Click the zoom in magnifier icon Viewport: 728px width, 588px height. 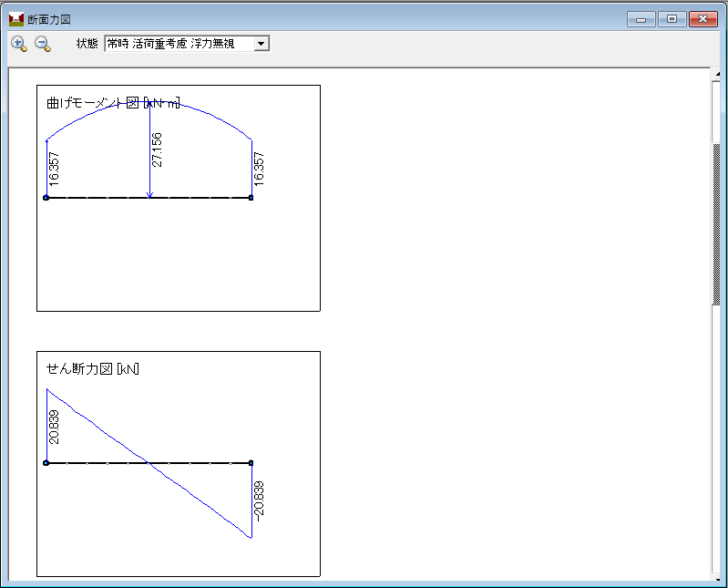pyautogui.click(x=18, y=43)
